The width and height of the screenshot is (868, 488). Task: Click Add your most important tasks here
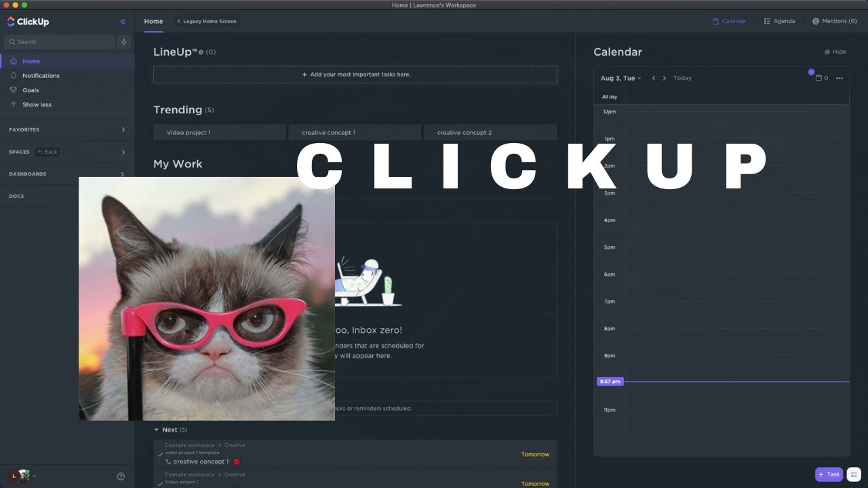tap(355, 75)
